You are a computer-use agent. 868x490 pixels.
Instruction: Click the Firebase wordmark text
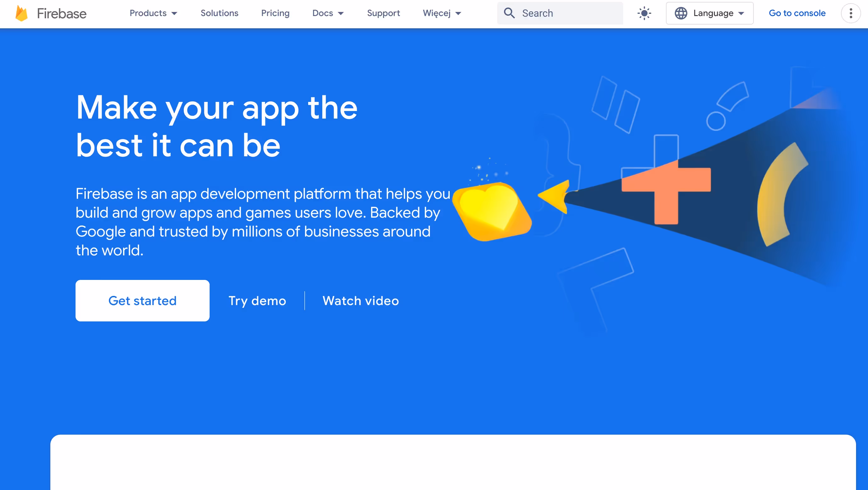(62, 14)
